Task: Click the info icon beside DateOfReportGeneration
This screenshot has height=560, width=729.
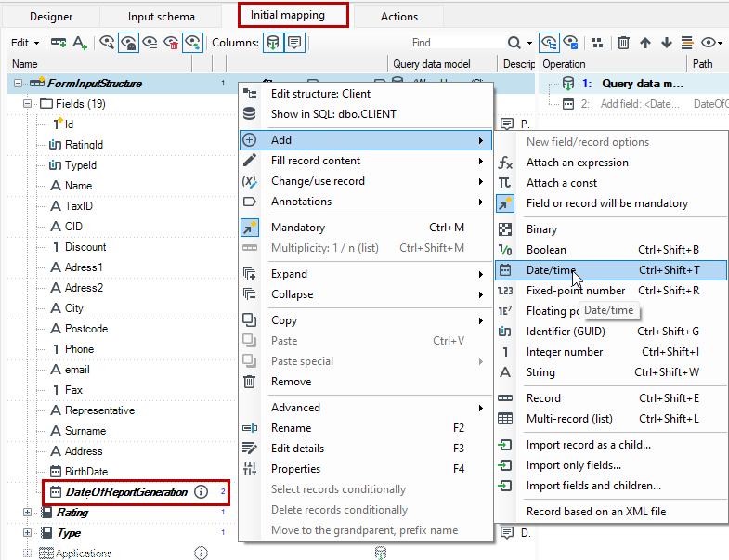Action: tap(201, 491)
